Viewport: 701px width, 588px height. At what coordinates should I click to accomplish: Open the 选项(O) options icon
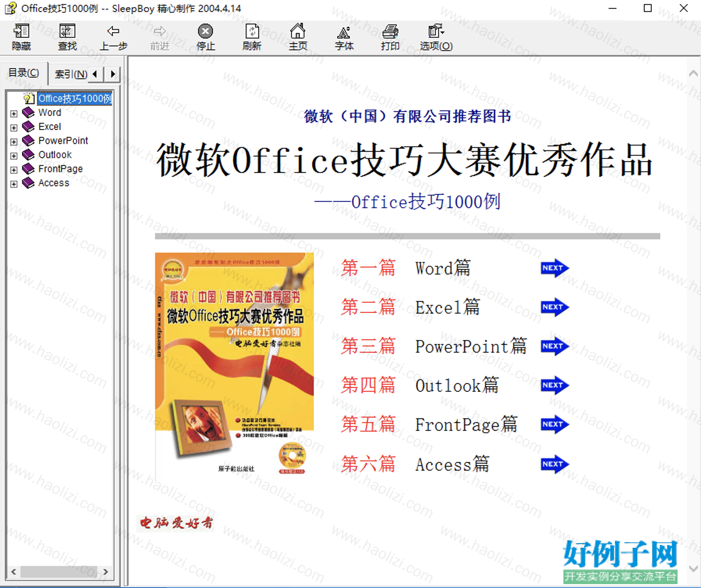pyautogui.click(x=436, y=31)
